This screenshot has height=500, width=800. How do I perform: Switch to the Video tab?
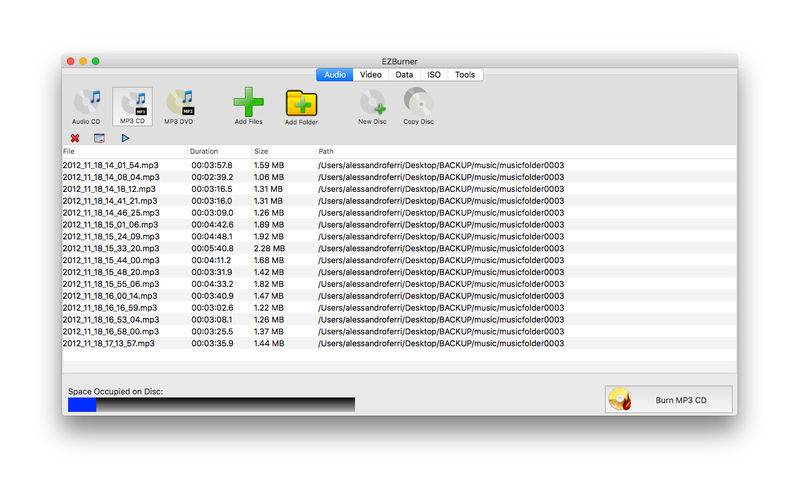tap(370, 74)
